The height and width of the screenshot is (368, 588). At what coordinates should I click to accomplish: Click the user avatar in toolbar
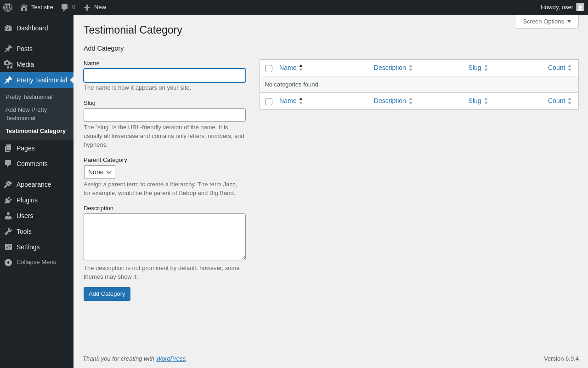click(580, 7)
